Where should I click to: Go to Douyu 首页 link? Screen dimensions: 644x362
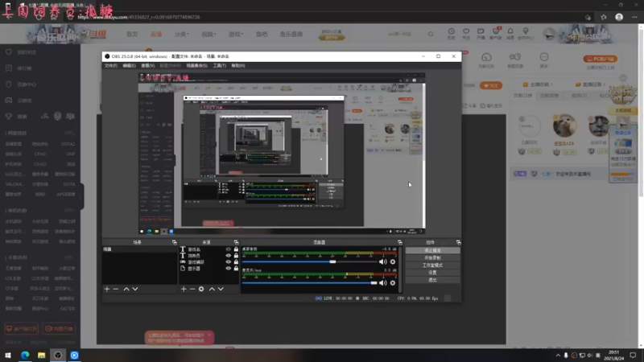(x=132, y=34)
